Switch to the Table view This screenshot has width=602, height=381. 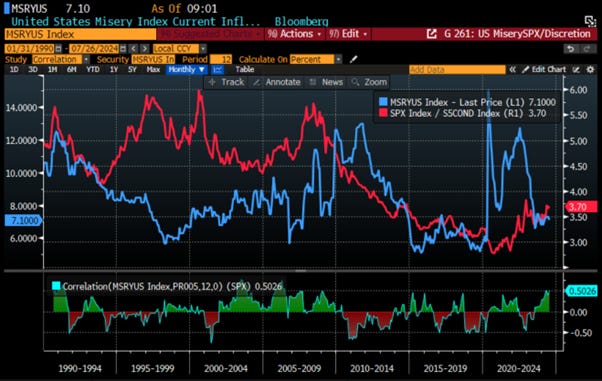tap(245, 70)
